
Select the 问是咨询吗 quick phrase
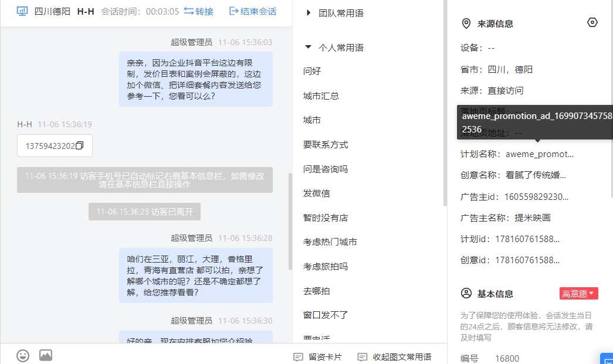point(325,169)
